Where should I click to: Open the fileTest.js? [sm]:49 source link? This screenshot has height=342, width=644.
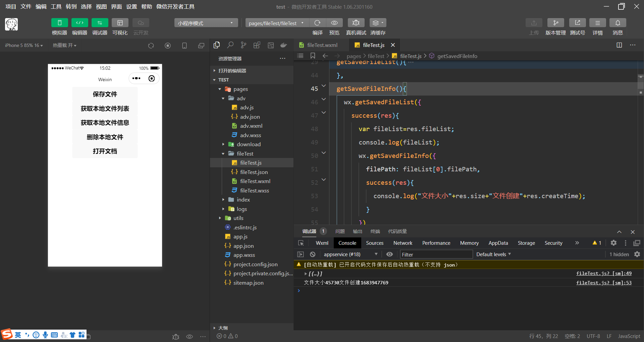(x=604, y=274)
